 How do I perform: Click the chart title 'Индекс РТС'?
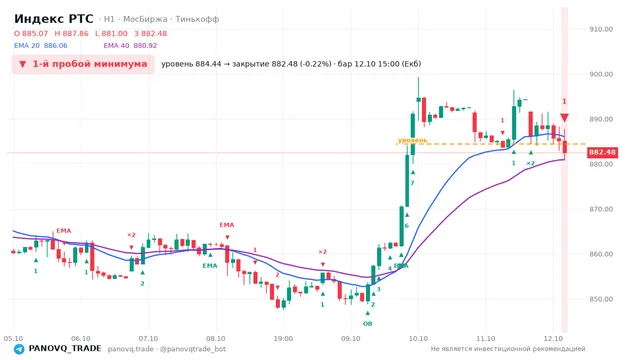click(53, 19)
